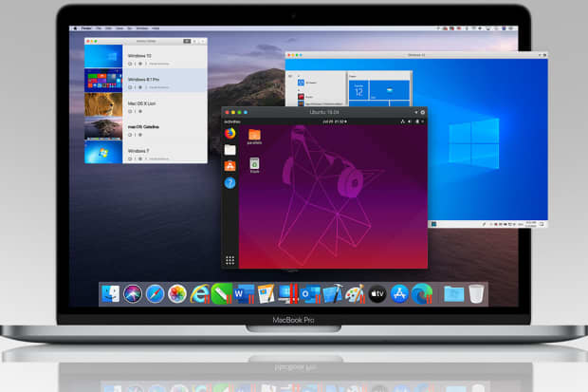
Task: Toggle power button for Windows 7 VM
Action: [x=130, y=158]
